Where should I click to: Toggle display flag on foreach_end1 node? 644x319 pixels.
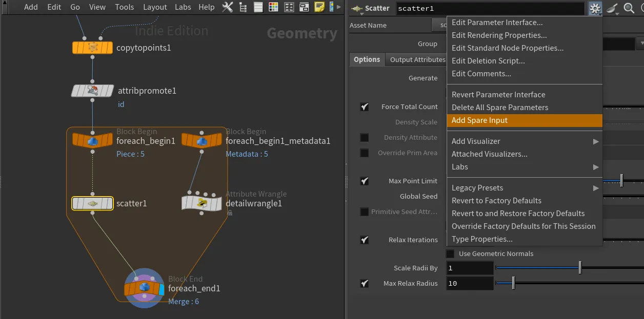162,289
